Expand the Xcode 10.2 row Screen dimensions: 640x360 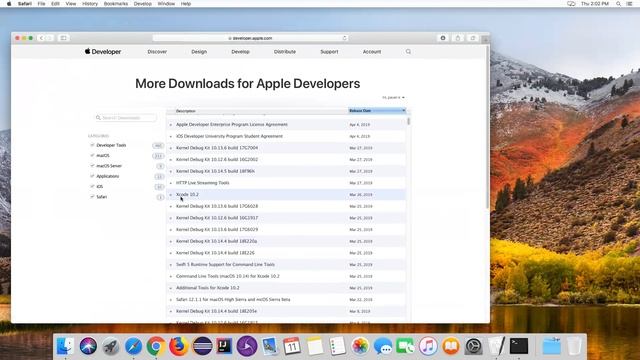click(x=171, y=195)
